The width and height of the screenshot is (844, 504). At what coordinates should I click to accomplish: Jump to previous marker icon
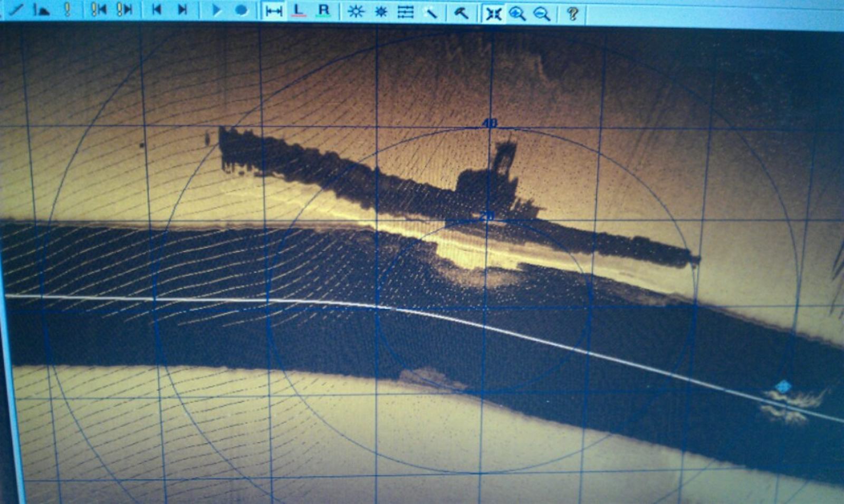click(99, 10)
